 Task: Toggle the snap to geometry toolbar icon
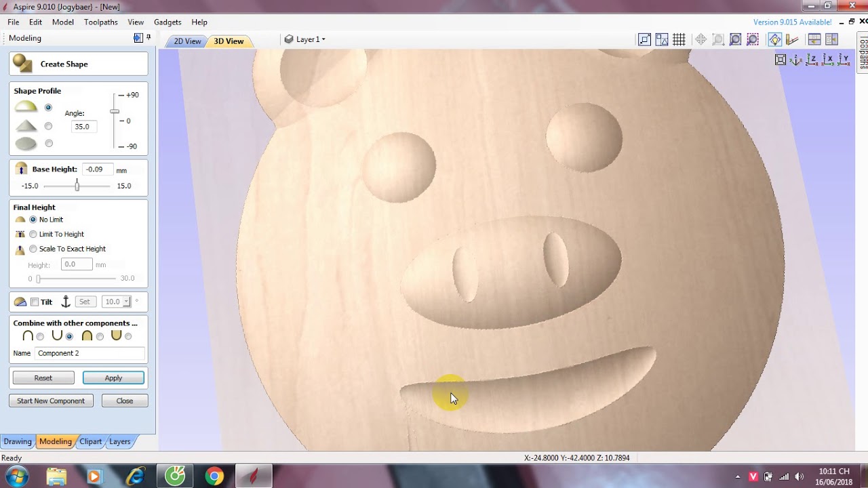(662, 39)
